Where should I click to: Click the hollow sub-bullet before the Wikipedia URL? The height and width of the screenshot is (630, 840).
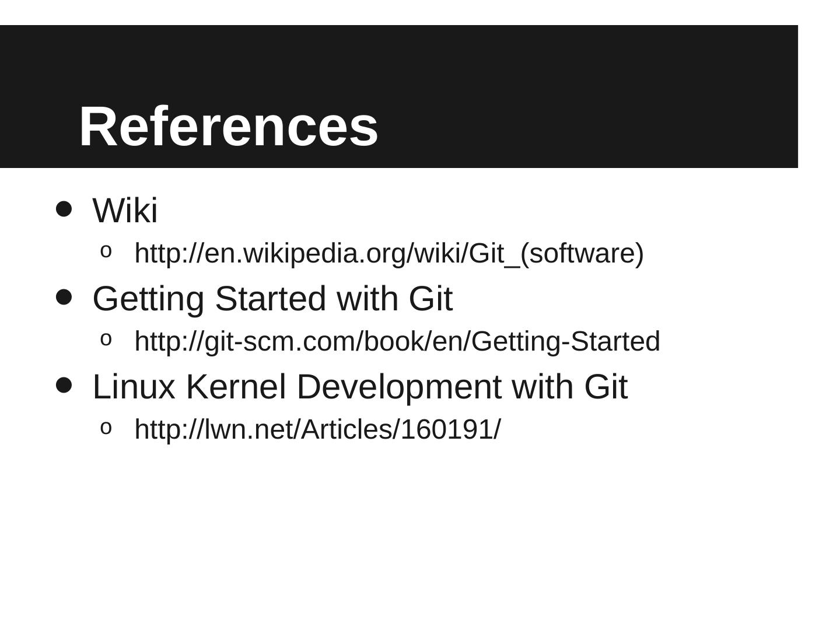tap(106, 251)
